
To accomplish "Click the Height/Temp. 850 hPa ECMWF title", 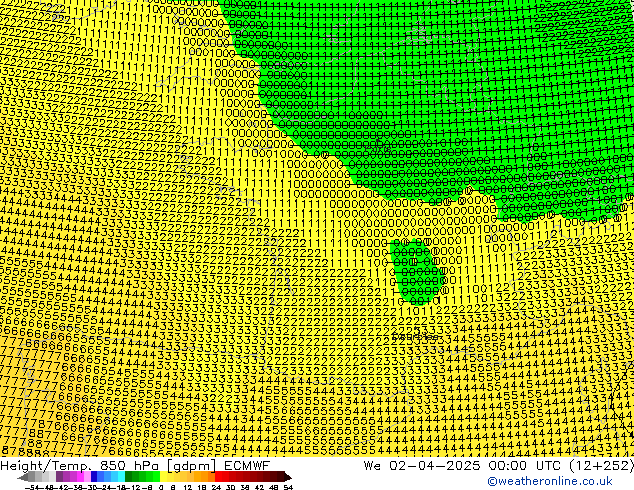I will pyautogui.click(x=135, y=465).
